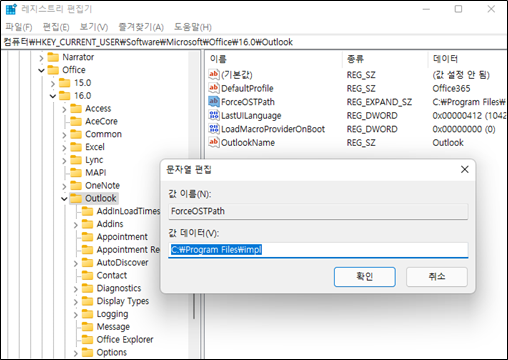This screenshot has width=508, height=360.
Task: Open the 파일(F) menu
Action: coord(19,27)
